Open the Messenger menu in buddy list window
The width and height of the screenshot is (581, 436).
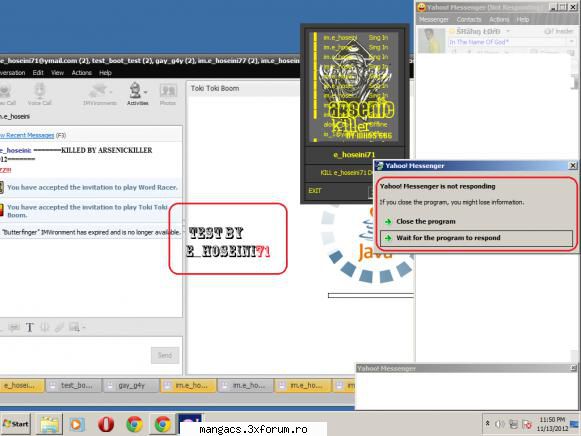point(434,19)
